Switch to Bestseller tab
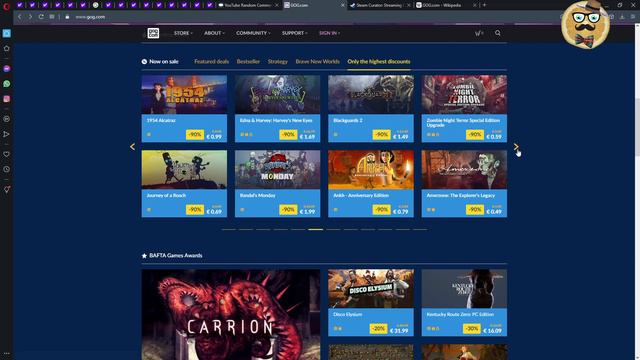The width and height of the screenshot is (640, 360). coord(248,62)
